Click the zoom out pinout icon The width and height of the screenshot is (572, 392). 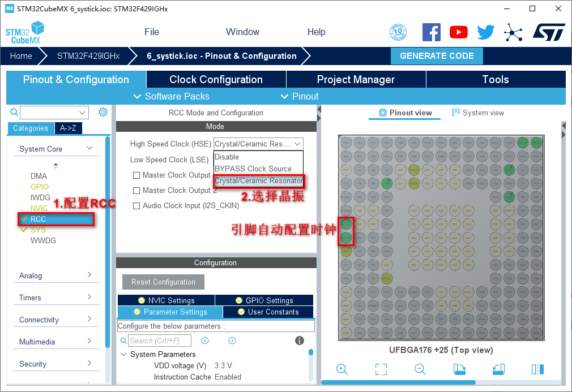[x=420, y=369]
